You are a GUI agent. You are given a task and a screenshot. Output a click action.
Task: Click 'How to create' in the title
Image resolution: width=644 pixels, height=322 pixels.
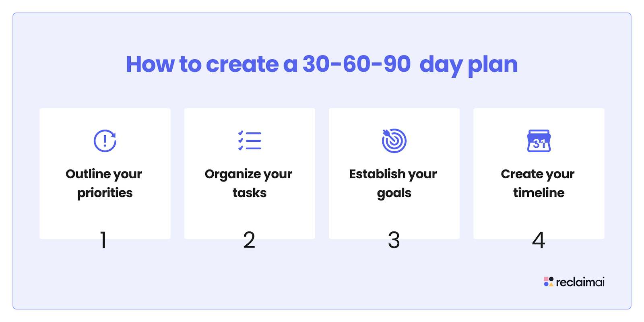pos(202,64)
